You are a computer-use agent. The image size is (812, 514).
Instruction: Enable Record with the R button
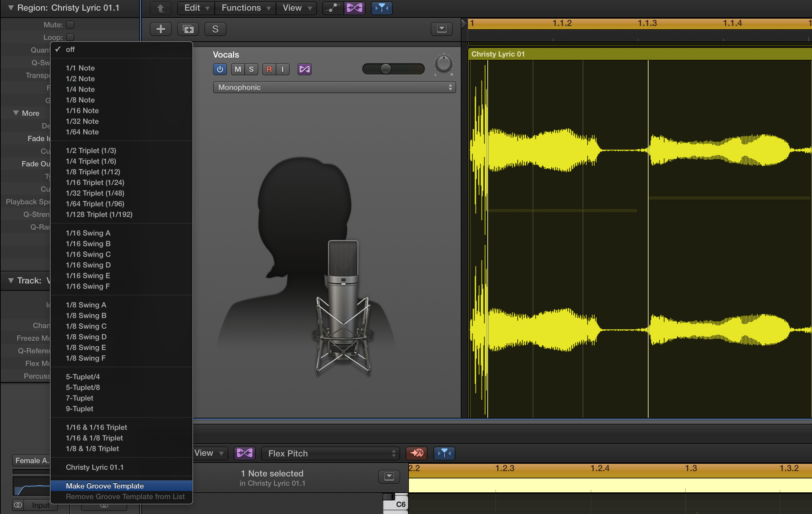(x=269, y=69)
